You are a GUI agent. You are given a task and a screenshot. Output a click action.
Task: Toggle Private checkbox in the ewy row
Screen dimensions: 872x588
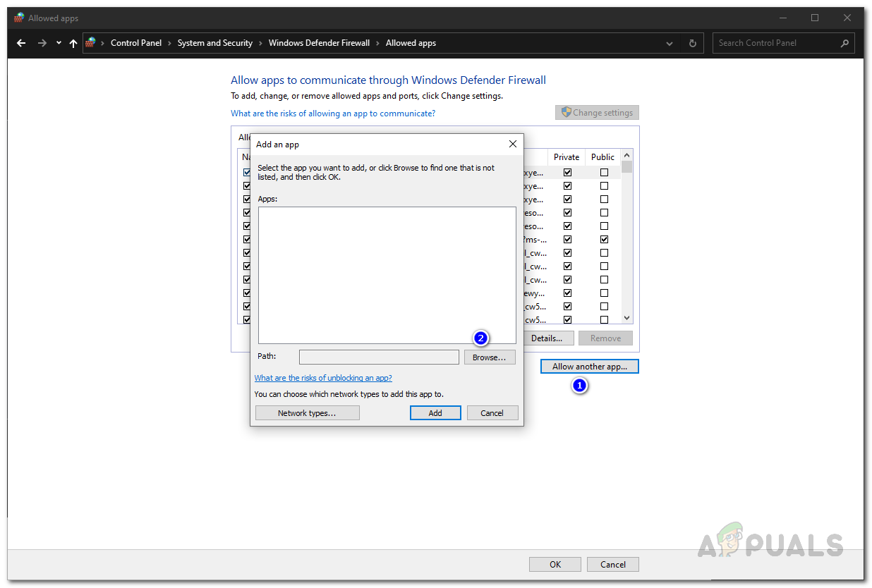tap(568, 293)
